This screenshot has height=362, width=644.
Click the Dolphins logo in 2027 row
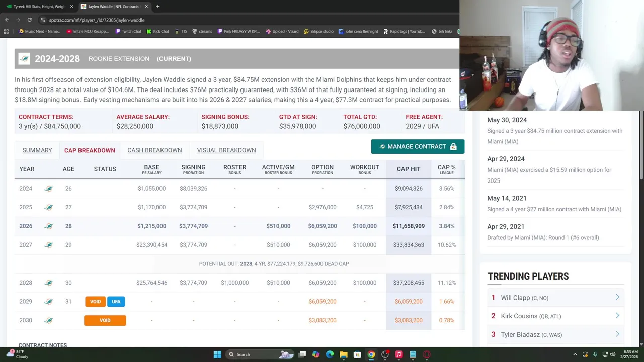point(49,245)
